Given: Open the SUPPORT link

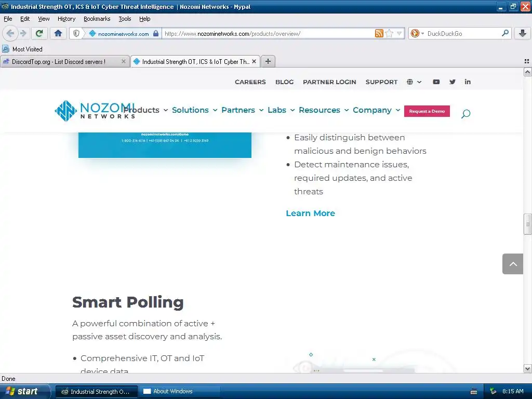Looking at the screenshot, I should tap(381, 82).
